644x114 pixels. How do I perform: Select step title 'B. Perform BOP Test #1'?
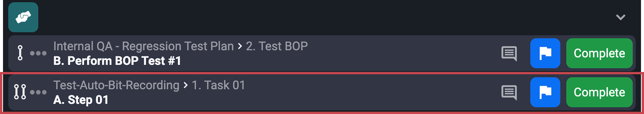pos(117,61)
